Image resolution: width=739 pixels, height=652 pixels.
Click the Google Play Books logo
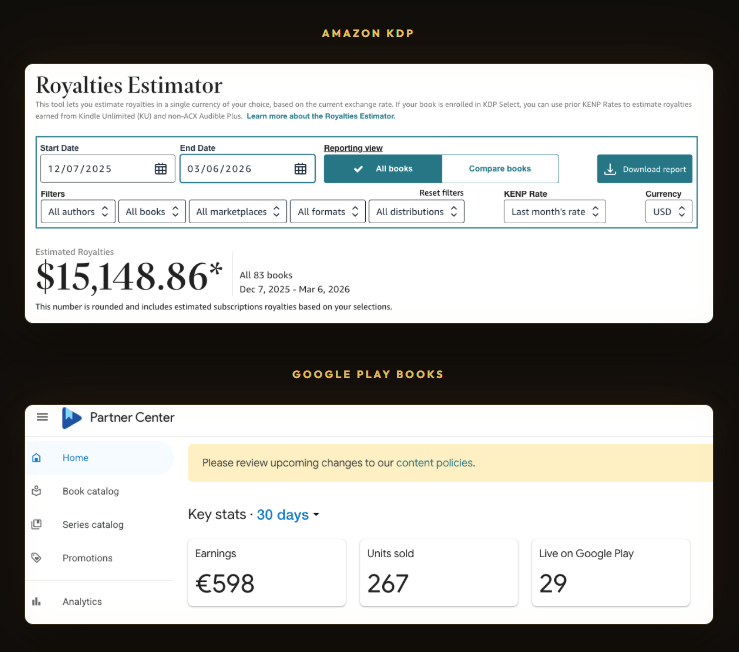71,418
